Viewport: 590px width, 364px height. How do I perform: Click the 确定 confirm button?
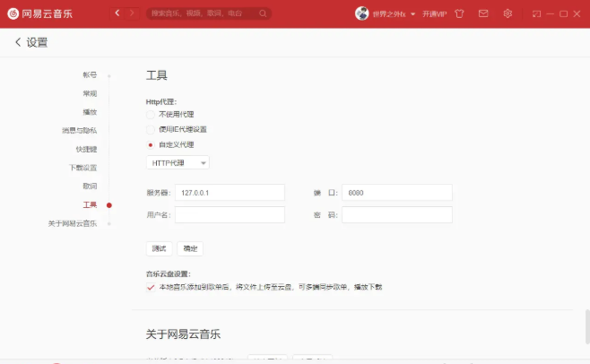(x=190, y=248)
